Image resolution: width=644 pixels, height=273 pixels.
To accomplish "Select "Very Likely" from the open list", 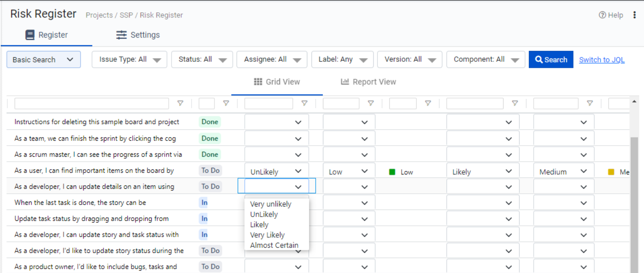I will [267, 235].
